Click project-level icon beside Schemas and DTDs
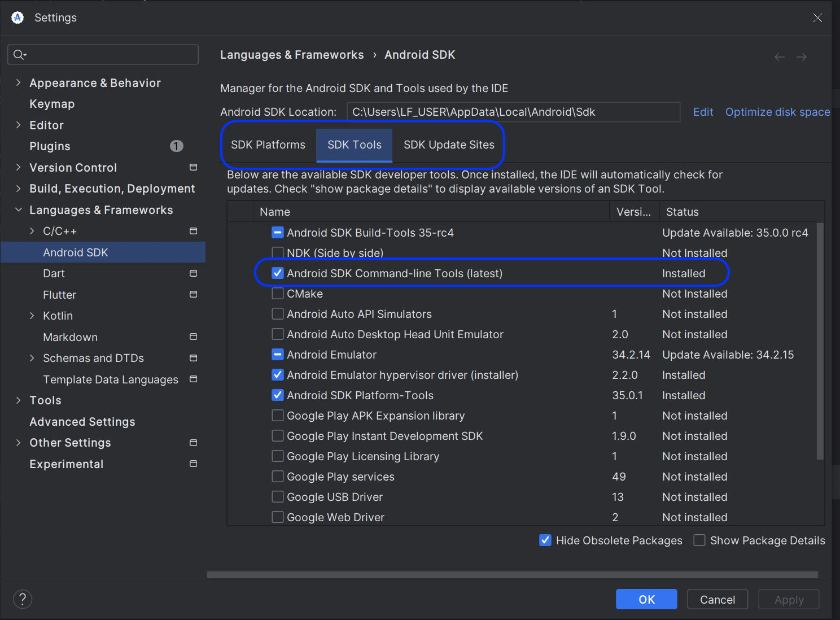The height and width of the screenshot is (620, 840). (x=193, y=358)
